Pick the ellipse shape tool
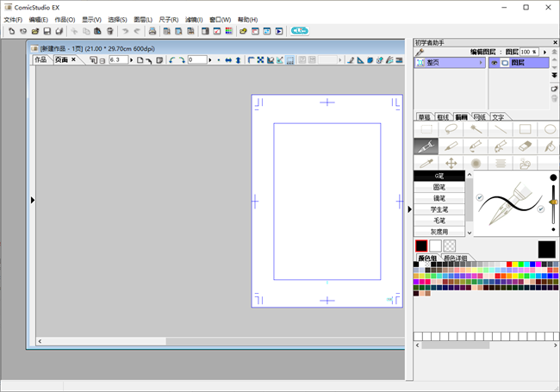The image size is (560, 392). point(550,129)
